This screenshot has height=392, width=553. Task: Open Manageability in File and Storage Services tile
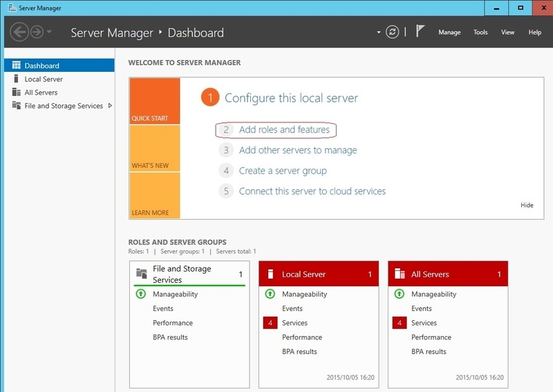click(176, 294)
